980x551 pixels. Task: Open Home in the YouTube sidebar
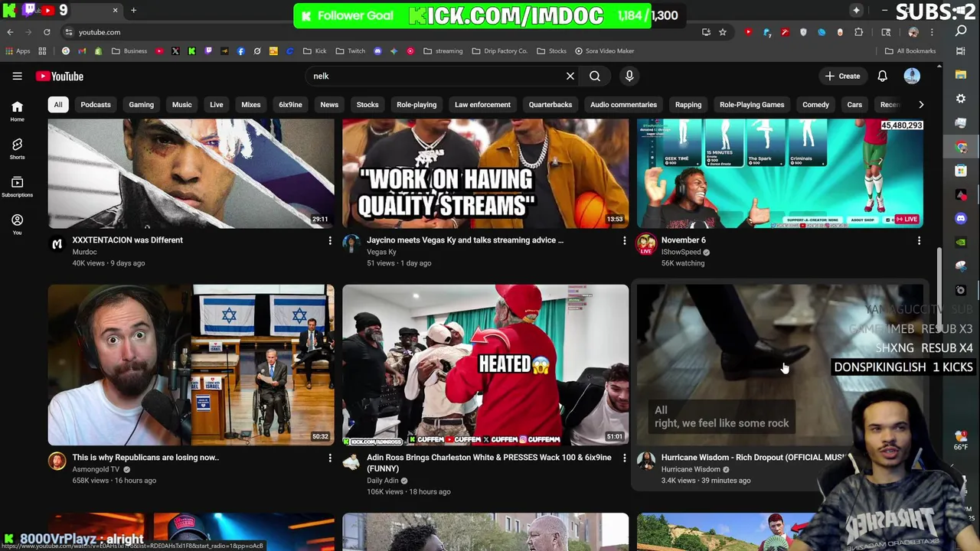(17, 111)
